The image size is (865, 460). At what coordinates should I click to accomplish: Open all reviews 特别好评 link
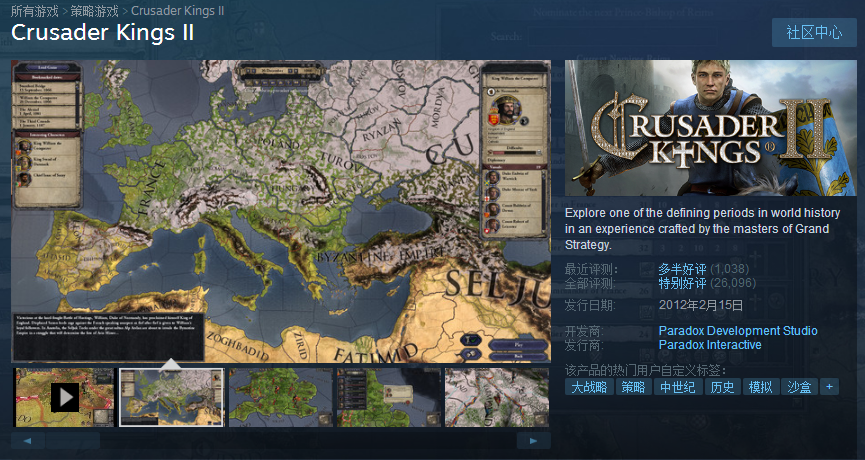(682, 284)
